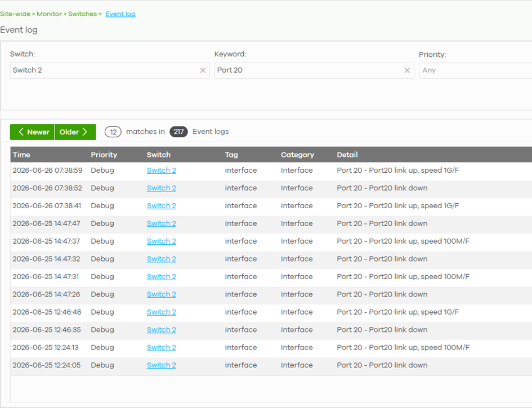Sort by the Detail column header
The image size is (532, 408).
pos(347,155)
